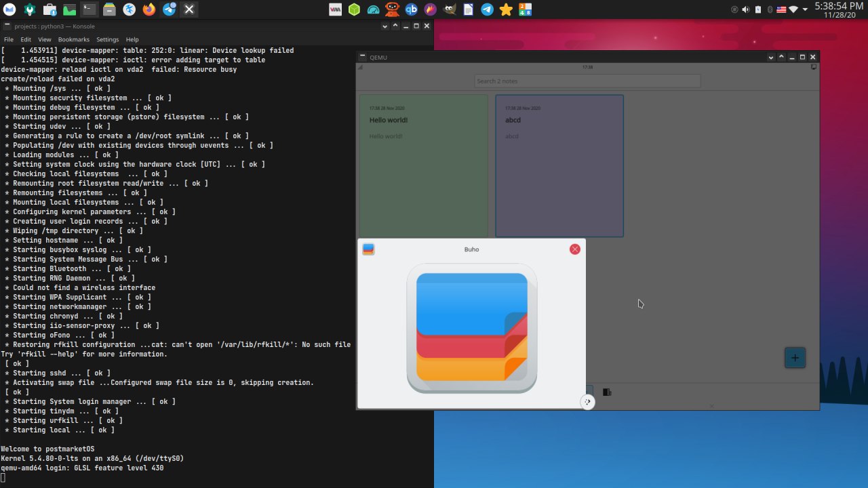Open the green cube app icon
868x488 pixels.
pos(354,9)
